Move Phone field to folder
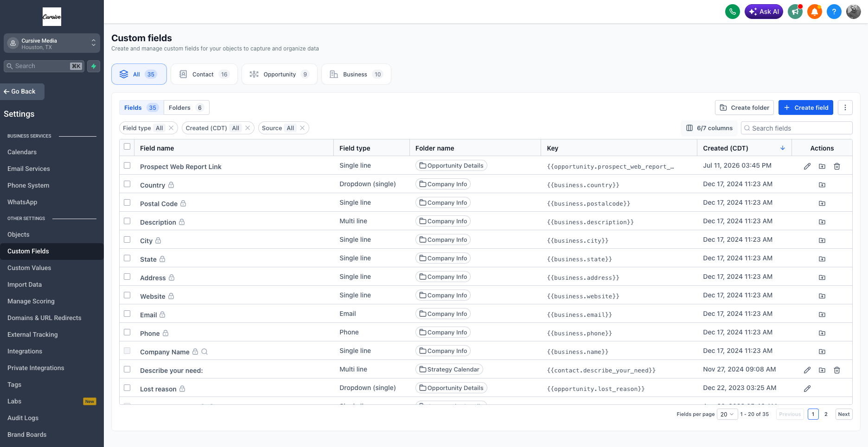This screenshot has height=447, width=868. point(822,333)
